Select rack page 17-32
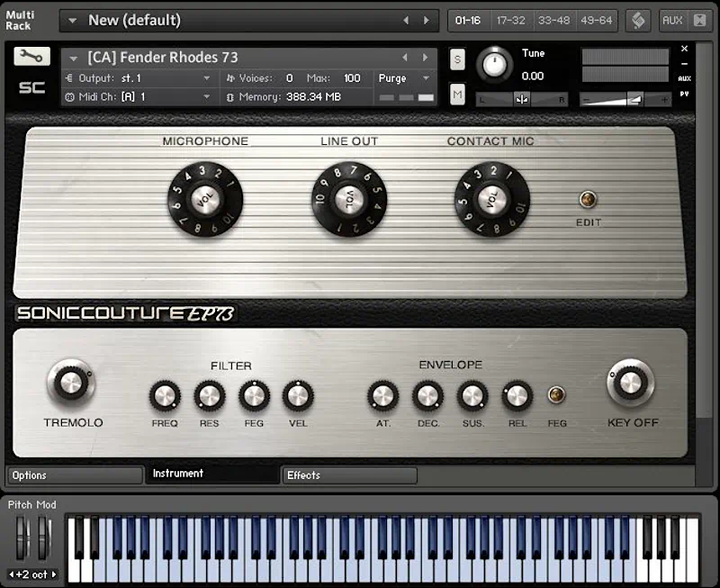Image resolution: width=720 pixels, height=588 pixels. click(x=510, y=21)
